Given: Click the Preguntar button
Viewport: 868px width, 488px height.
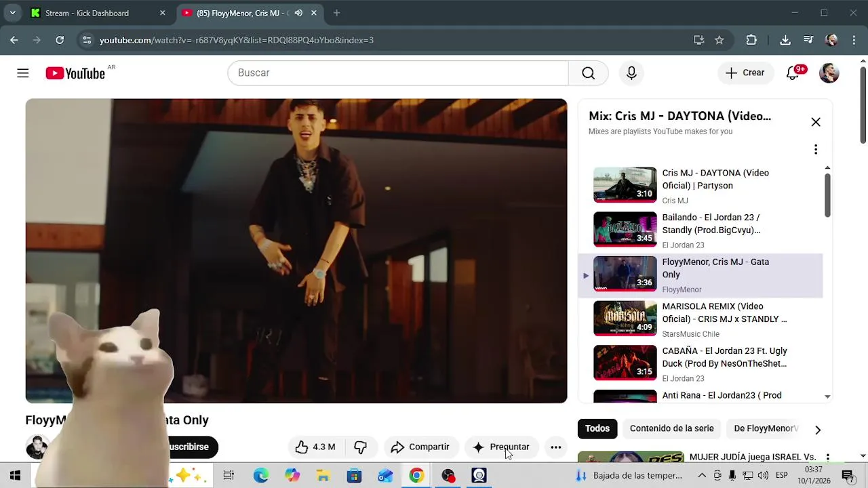Looking at the screenshot, I should [501, 447].
